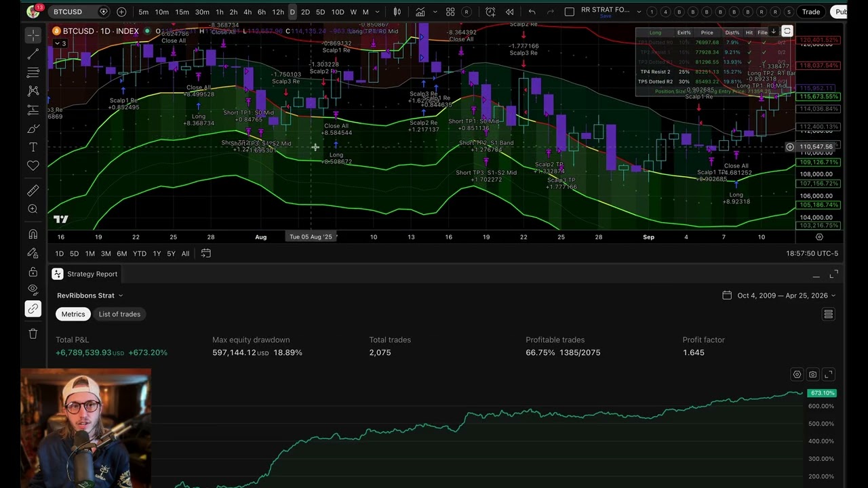The width and height of the screenshot is (868, 488).
Task: Open the chart layout square selector
Action: tap(569, 12)
